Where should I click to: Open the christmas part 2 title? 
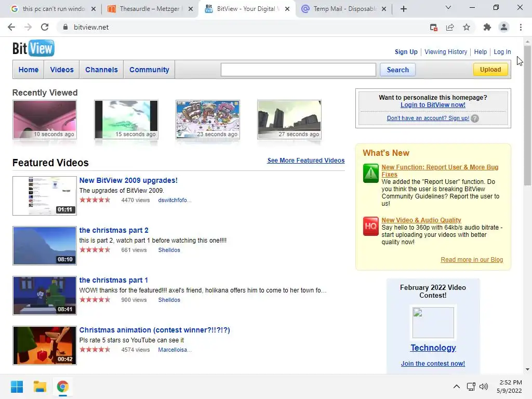click(x=114, y=230)
